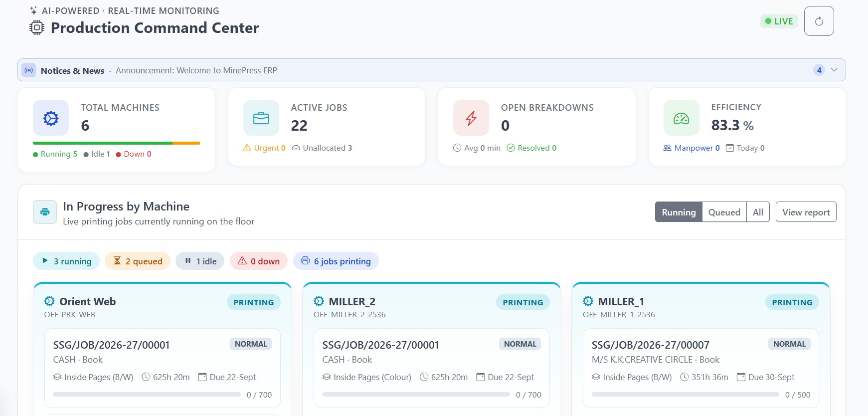Filter by the 2 queued chip
The width and height of the screenshot is (868, 416).
click(138, 261)
